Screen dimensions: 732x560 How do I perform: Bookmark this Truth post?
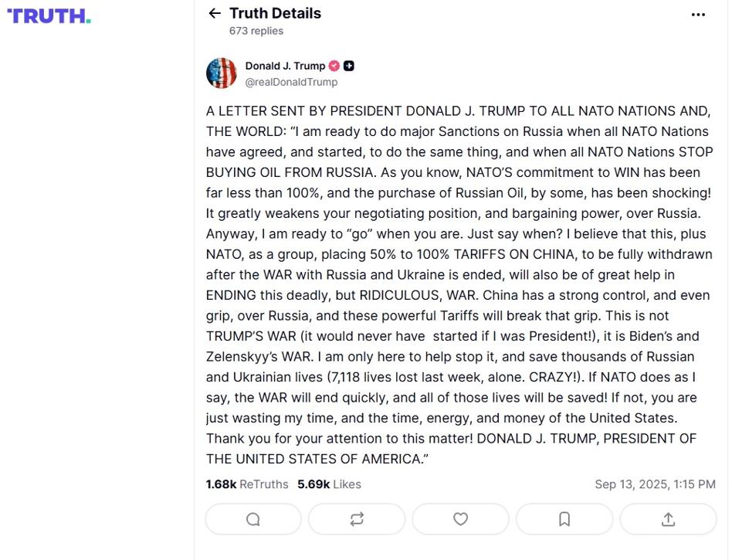[564, 519]
